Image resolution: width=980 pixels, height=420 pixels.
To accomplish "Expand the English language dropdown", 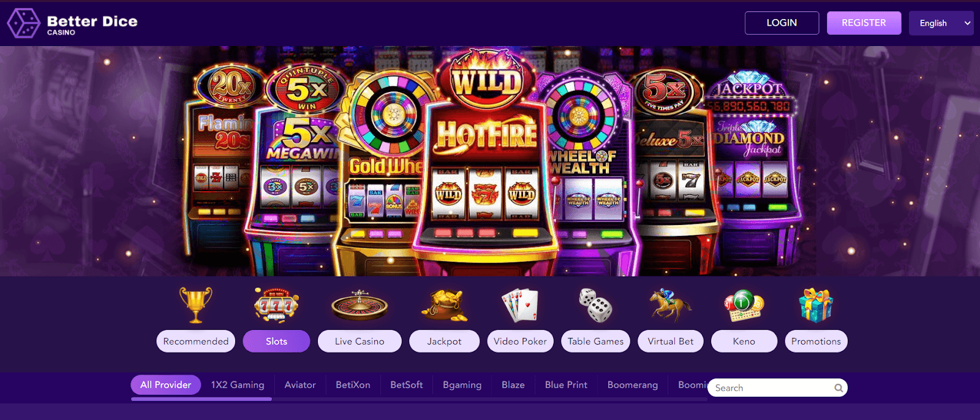I will pyautogui.click(x=941, y=23).
